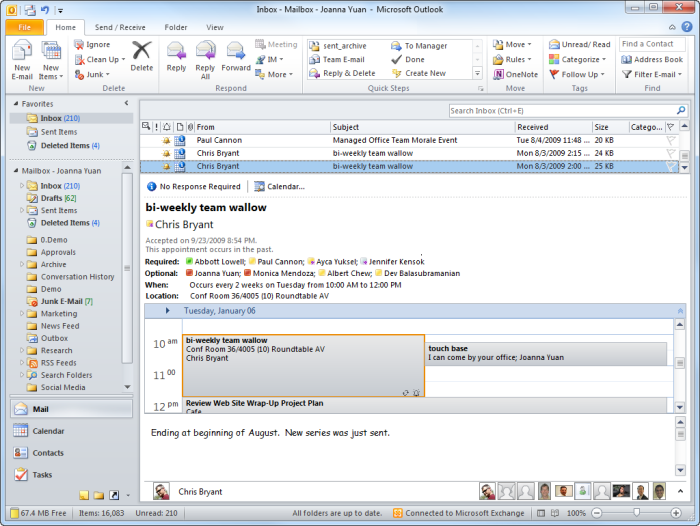Run the Reply & Delete quick step
This screenshot has width=700, height=526.
coord(342,73)
